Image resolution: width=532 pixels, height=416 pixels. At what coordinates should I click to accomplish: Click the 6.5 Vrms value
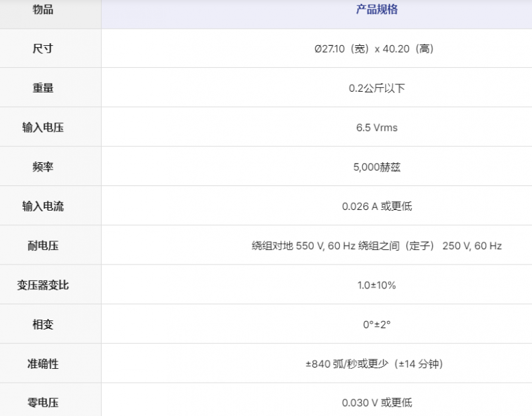coord(376,128)
